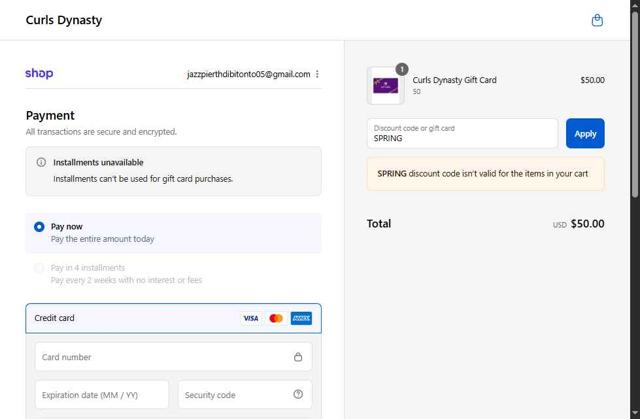640x419 pixels.
Task: Click the Curls Dynasty Gift Card item name
Action: coord(454,80)
